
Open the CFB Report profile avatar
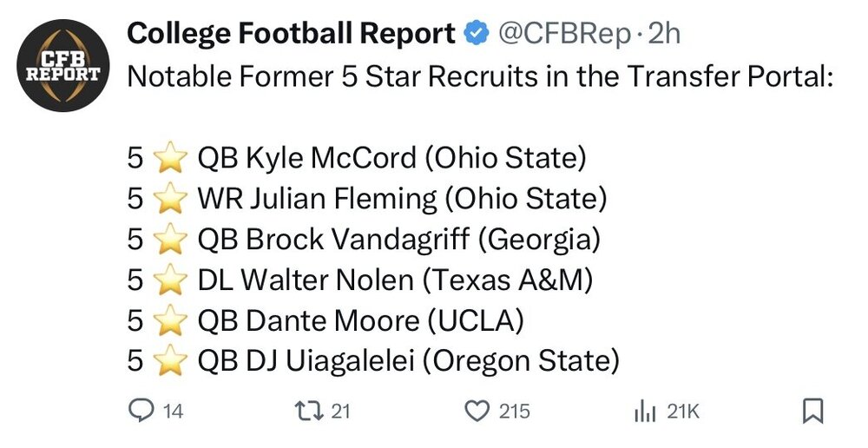[63, 65]
